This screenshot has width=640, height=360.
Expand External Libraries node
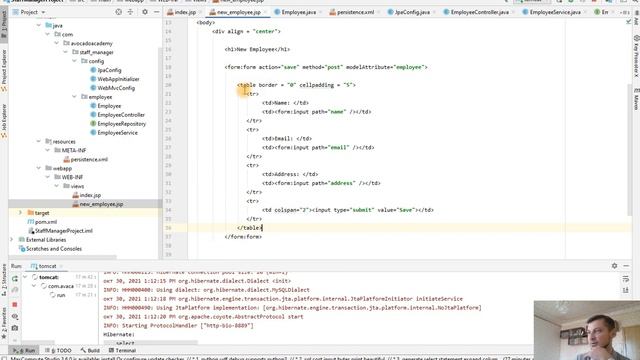click(x=11, y=240)
